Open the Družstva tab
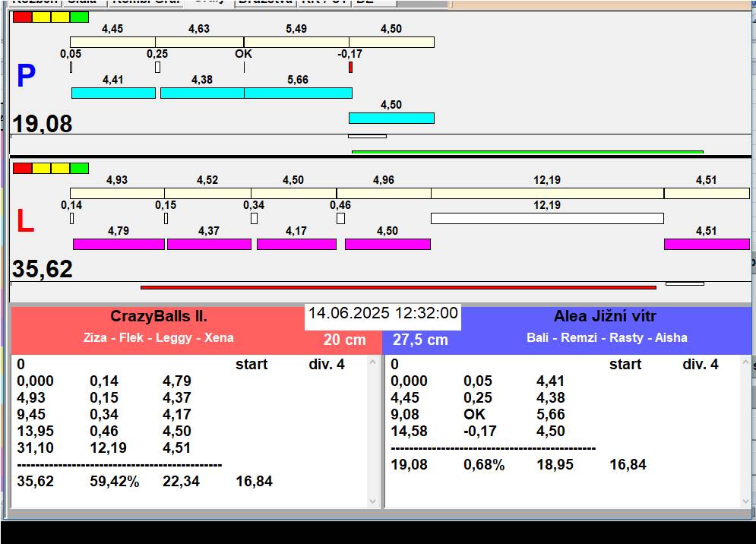Image resolution: width=756 pixels, height=544 pixels. pyautogui.click(x=264, y=2)
